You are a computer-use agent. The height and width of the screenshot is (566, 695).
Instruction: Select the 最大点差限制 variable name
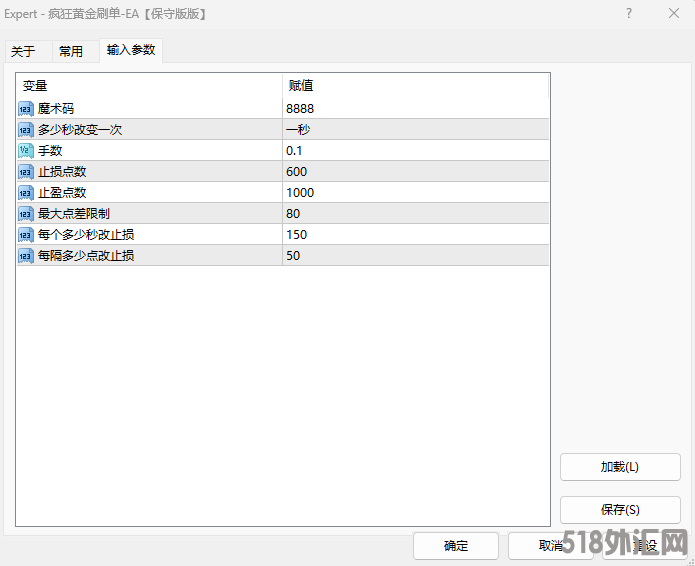pos(74,214)
